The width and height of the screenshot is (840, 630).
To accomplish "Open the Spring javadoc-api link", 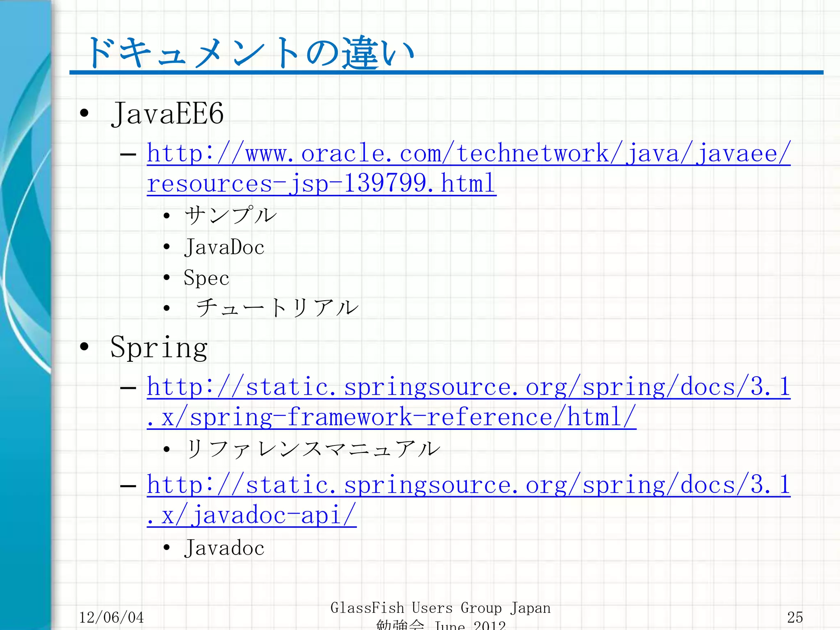I will (x=468, y=500).
